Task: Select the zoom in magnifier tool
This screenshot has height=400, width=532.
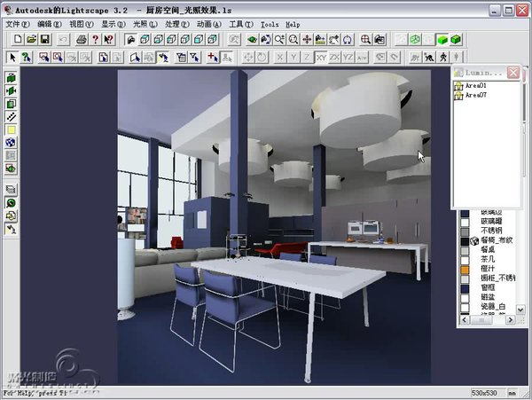Action: point(279,39)
